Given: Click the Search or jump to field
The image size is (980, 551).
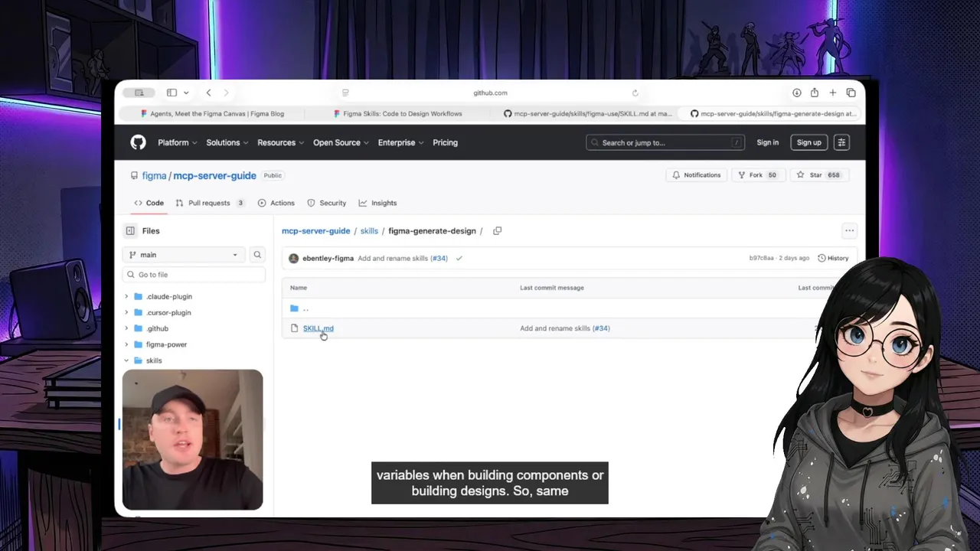Looking at the screenshot, I should (665, 142).
